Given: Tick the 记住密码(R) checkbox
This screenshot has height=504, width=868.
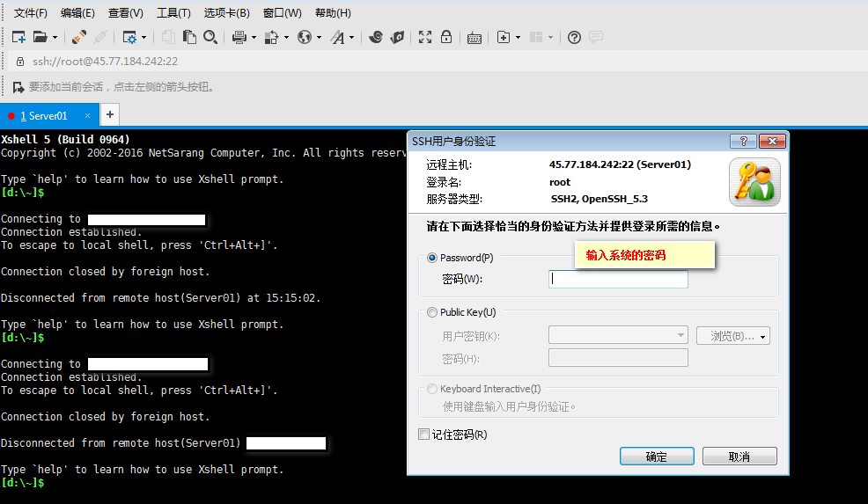Looking at the screenshot, I should pos(424,435).
